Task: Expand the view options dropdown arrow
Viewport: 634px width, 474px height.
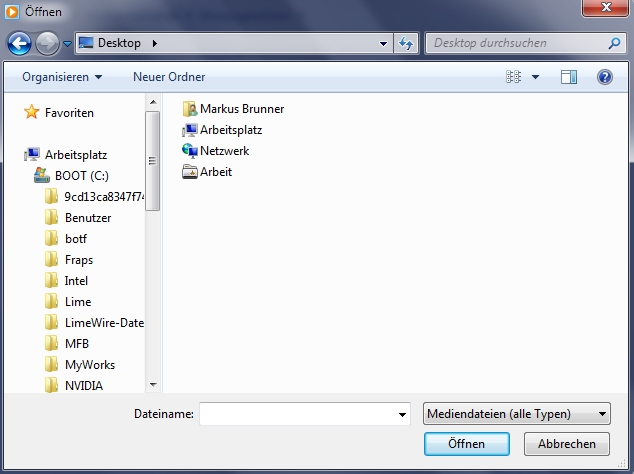Action: coord(535,77)
